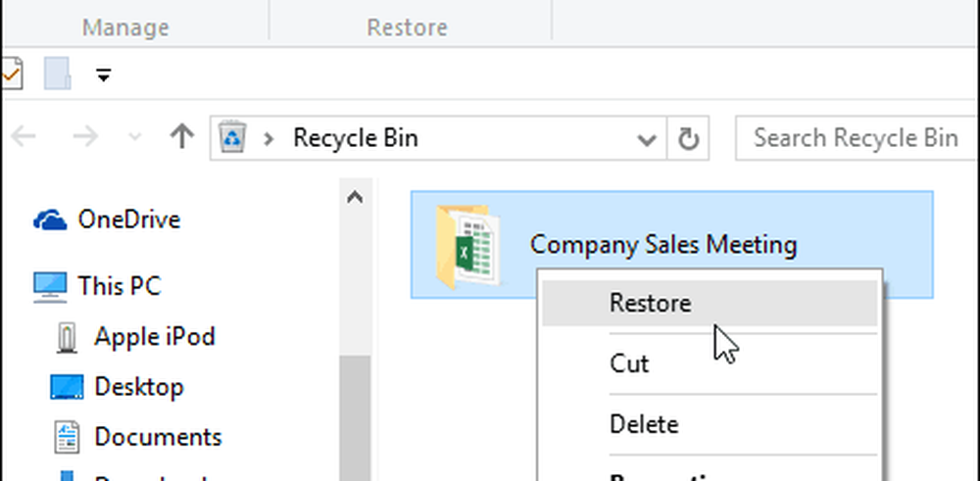Click the new folder quick access icon
The image size is (980, 481).
[x=56, y=73]
